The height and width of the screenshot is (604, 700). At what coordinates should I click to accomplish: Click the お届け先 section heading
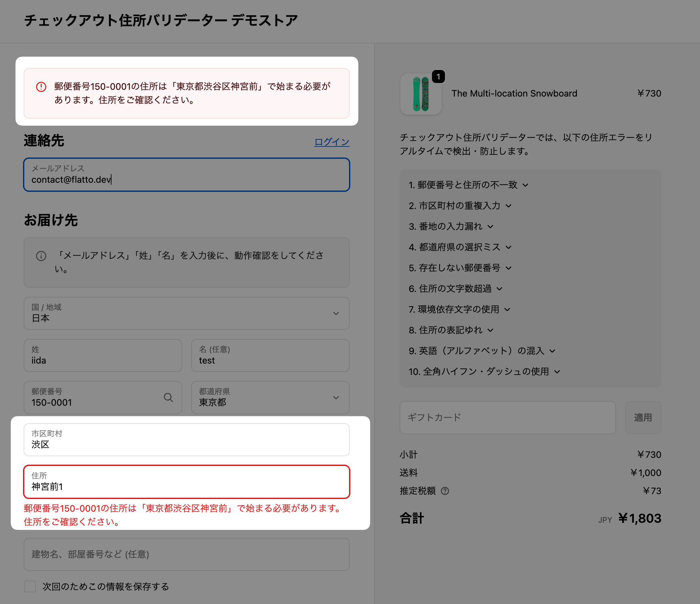pyautogui.click(x=51, y=220)
